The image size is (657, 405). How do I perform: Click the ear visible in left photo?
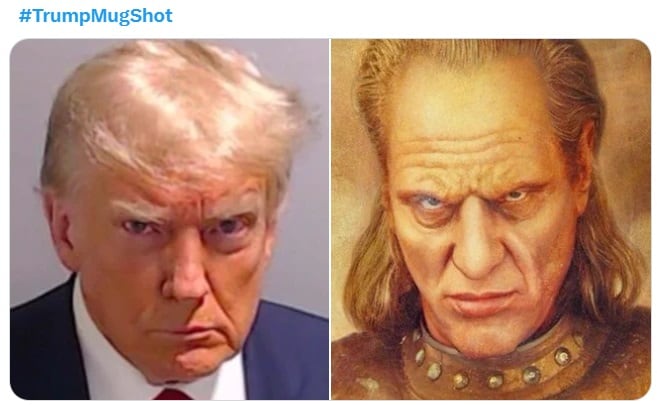[x=59, y=226]
